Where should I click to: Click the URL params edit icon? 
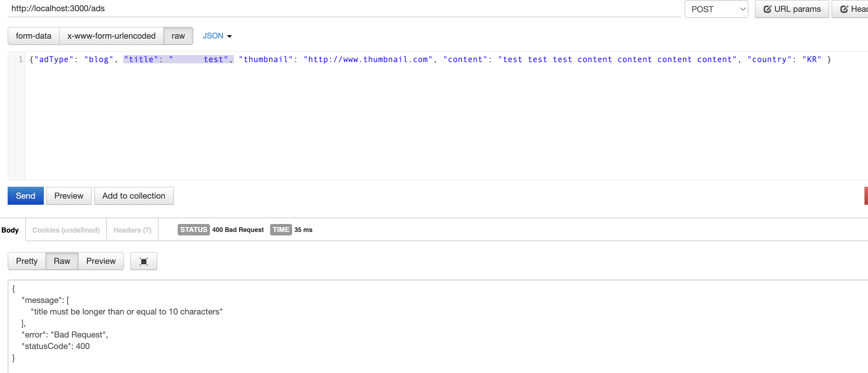[x=767, y=9]
